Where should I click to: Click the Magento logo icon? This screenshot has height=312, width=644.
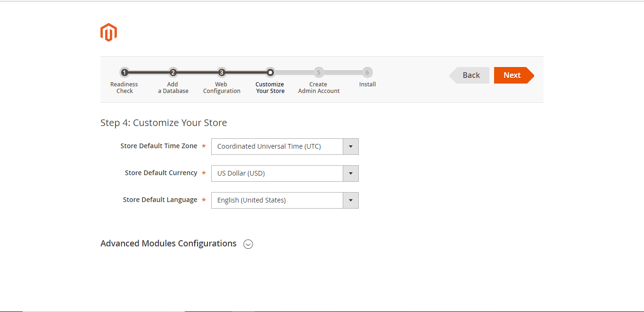point(108,33)
